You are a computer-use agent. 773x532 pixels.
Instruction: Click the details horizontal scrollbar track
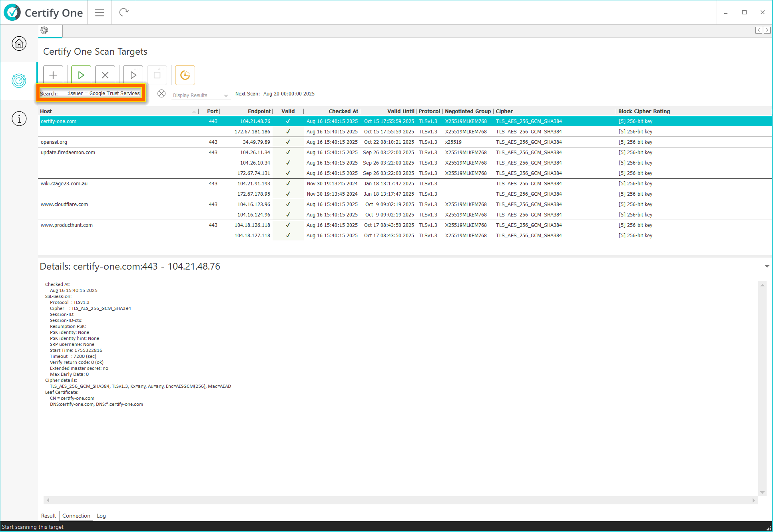(400, 500)
